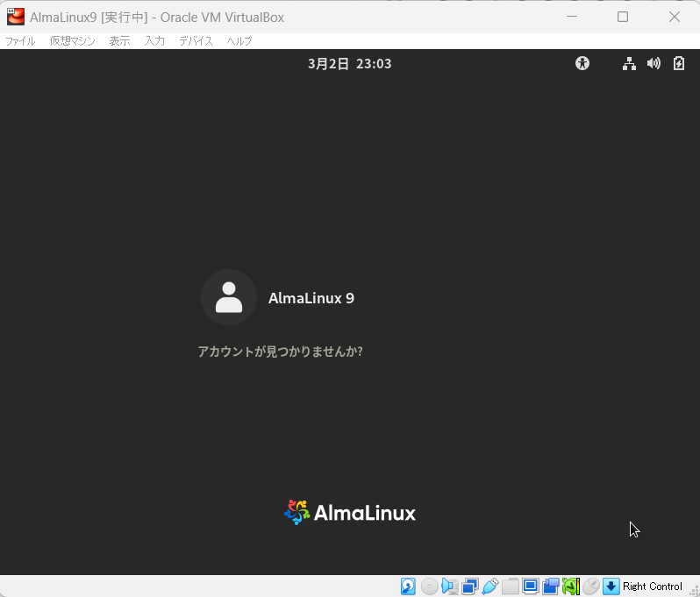This screenshot has width=700, height=597.
Task: Click the VirtualBox app icon in title bar
Action: [16, 17]
